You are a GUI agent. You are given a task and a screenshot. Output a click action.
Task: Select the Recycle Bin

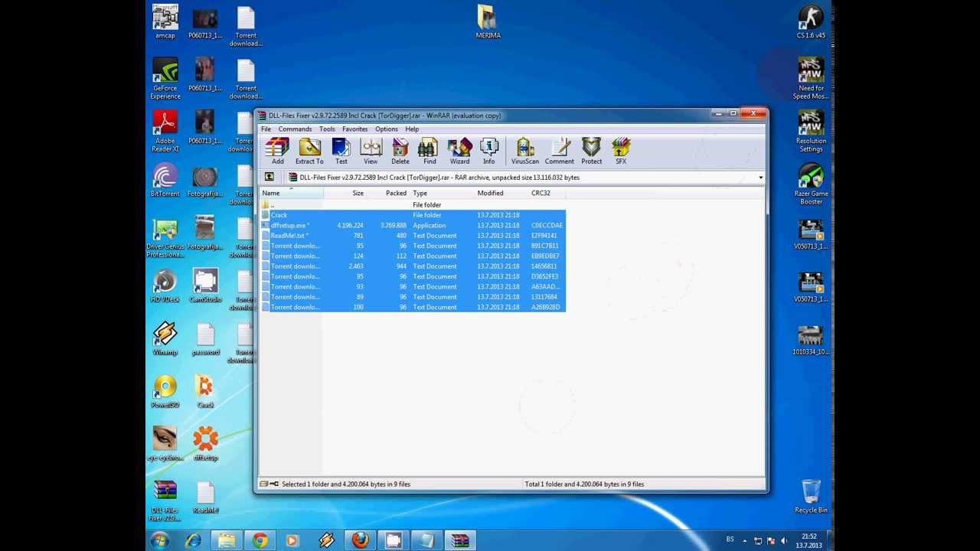coord(811,497)
